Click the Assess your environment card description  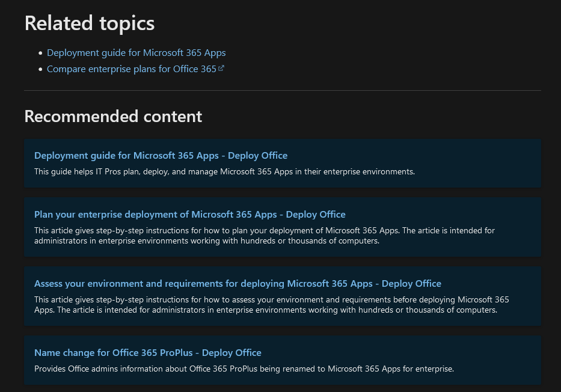[x=271, y=304]
